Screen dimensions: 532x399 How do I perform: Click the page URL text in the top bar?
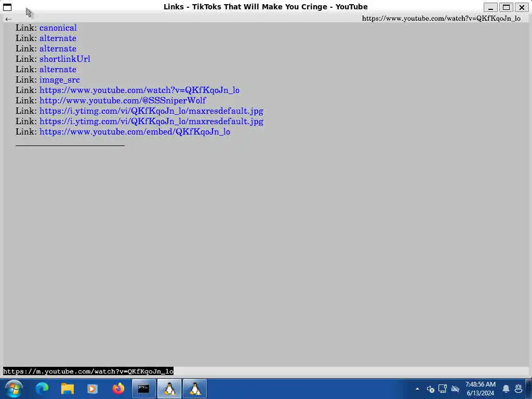point(441,19)
